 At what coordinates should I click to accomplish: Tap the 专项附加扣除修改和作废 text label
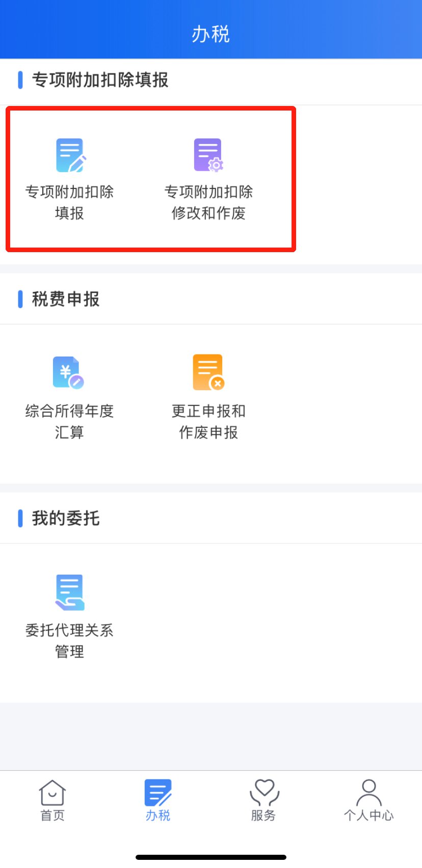tap(208, 202)
